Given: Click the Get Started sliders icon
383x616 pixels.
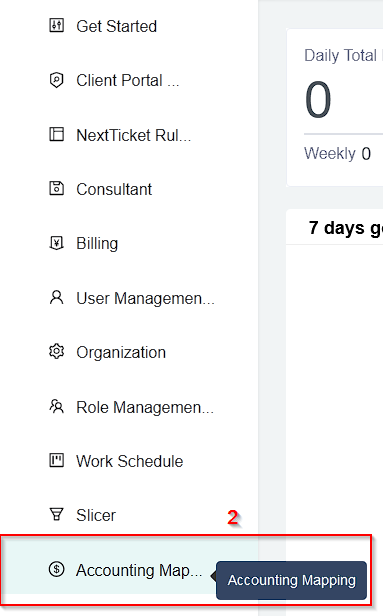Looking at the screenshot, I should pyautogui.click(x=57, y=26).
